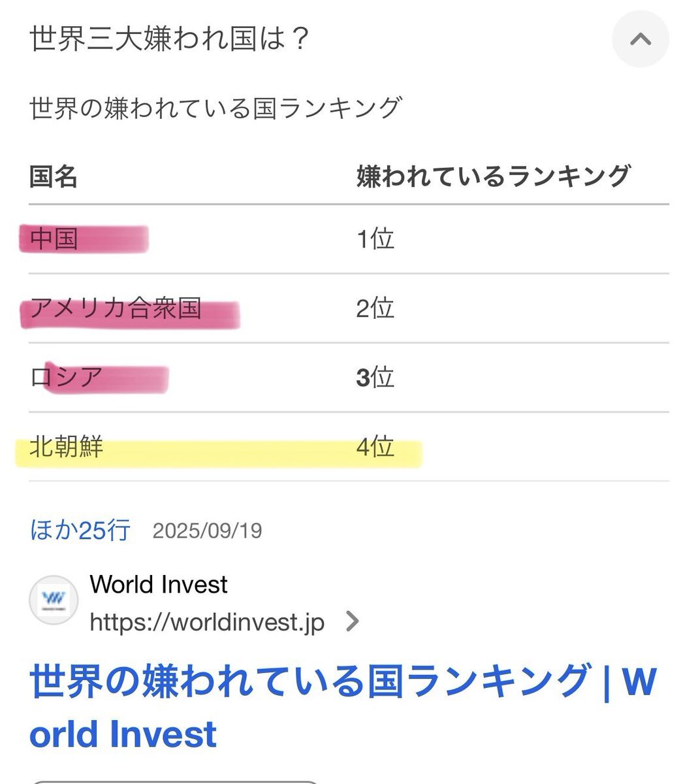Viewport: 698px width, 784px height.
Task: Click the World Invest site name
Action: coord(159,584)
